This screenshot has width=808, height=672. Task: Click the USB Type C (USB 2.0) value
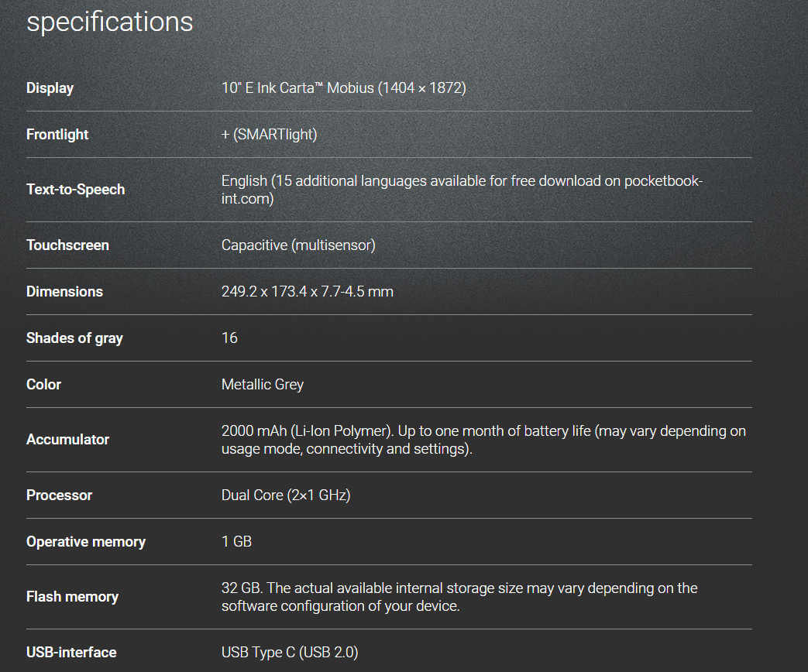coord(290,653)
